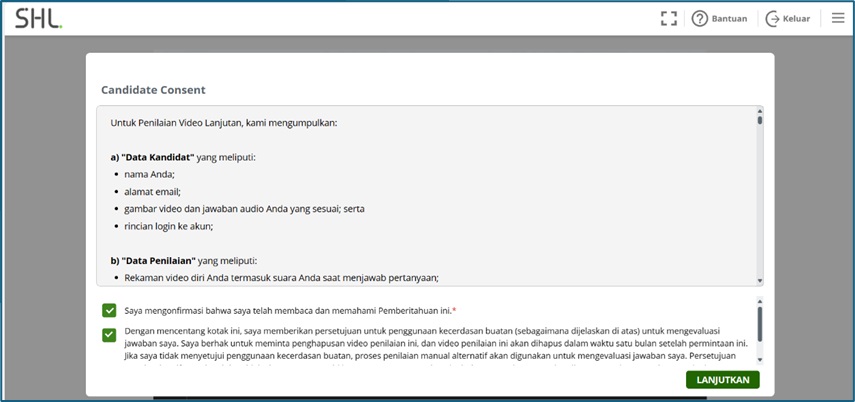
Task: Click the Candidate Consent heading
Action: 153,90
